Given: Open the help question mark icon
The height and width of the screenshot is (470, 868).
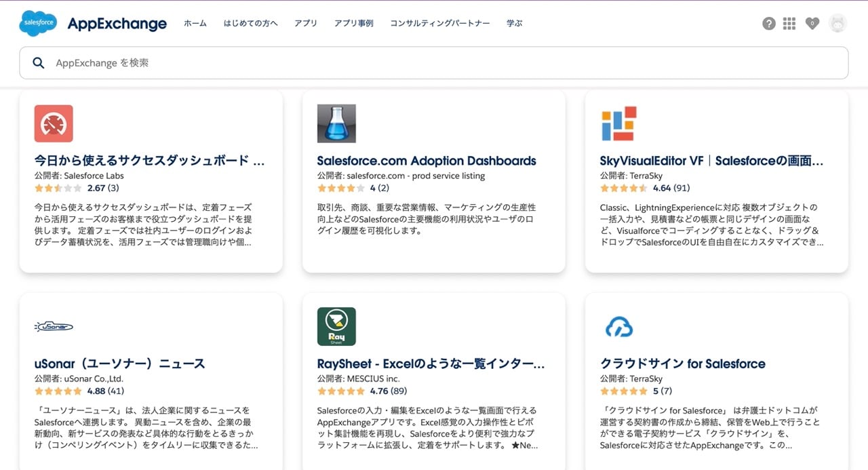Looking at the screenshot, I should point(768,24).
